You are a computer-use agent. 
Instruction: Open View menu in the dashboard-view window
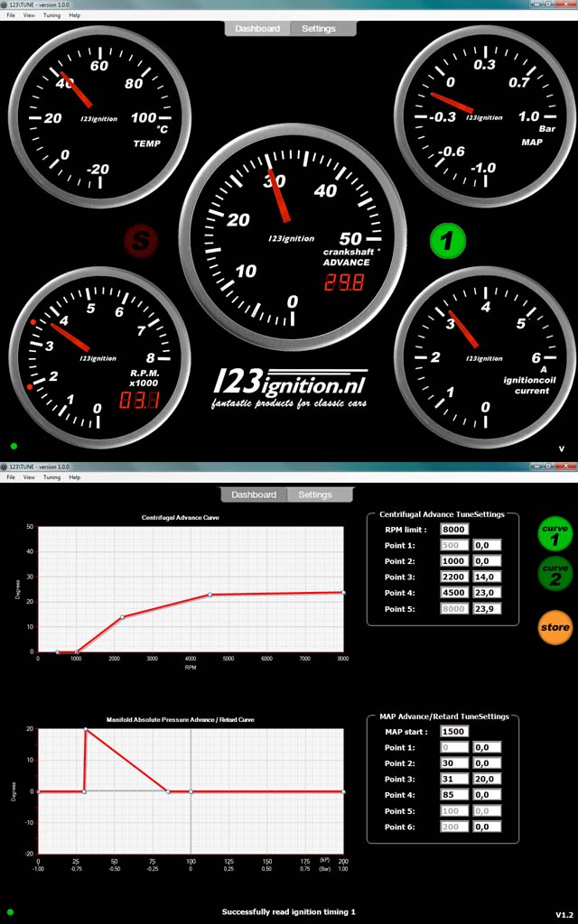[29, 15]
